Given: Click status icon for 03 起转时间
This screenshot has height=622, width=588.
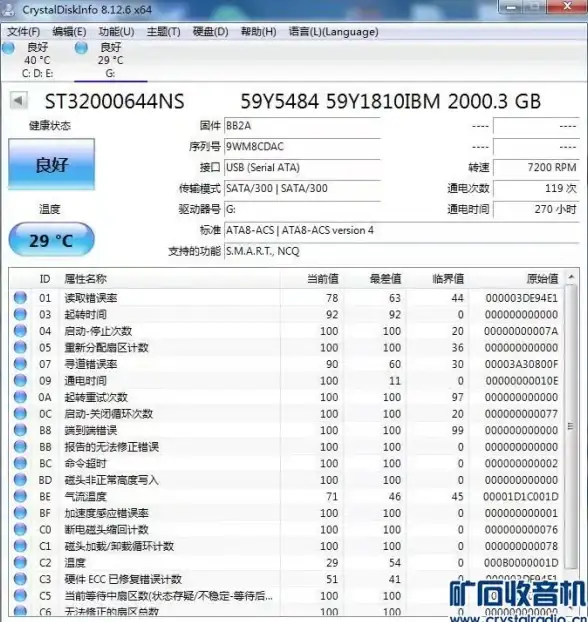Looking at the screenshot, I should (20, 314).
